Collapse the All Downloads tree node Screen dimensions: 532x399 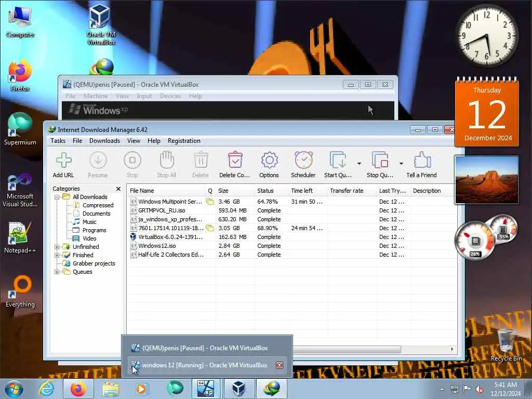[x=57, y=197]
